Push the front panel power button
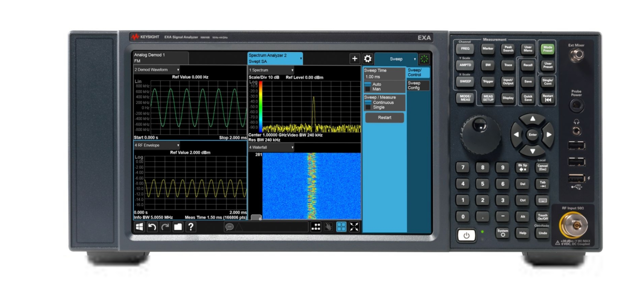The height and width of the screenshot is (298, 644). point(466,235)
